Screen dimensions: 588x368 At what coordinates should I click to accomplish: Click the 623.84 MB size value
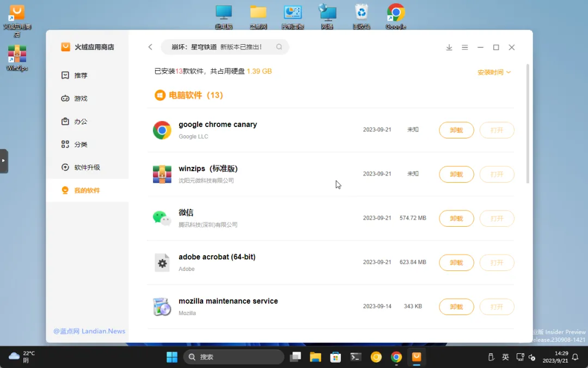tap(413, 262)
